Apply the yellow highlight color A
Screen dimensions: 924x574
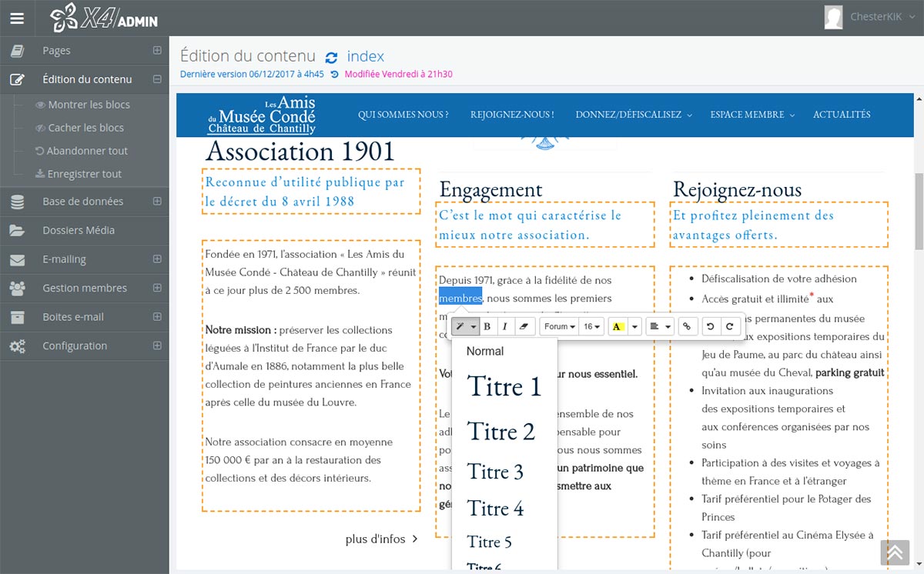click(618, 327)
